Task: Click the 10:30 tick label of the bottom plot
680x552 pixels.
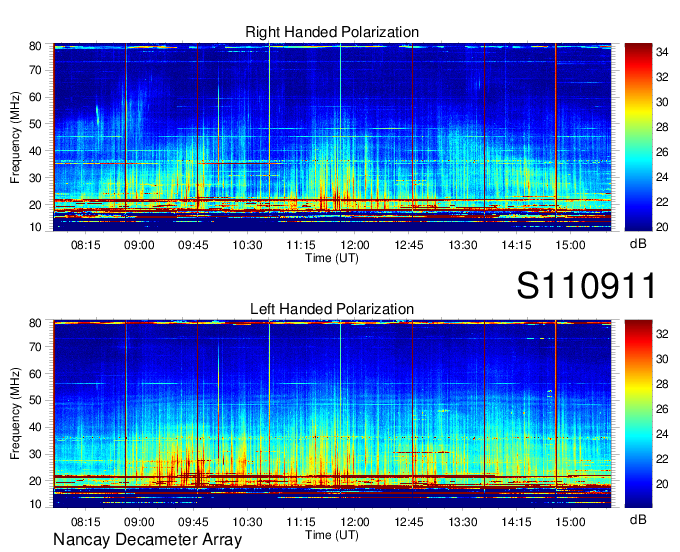Action: 247,522
